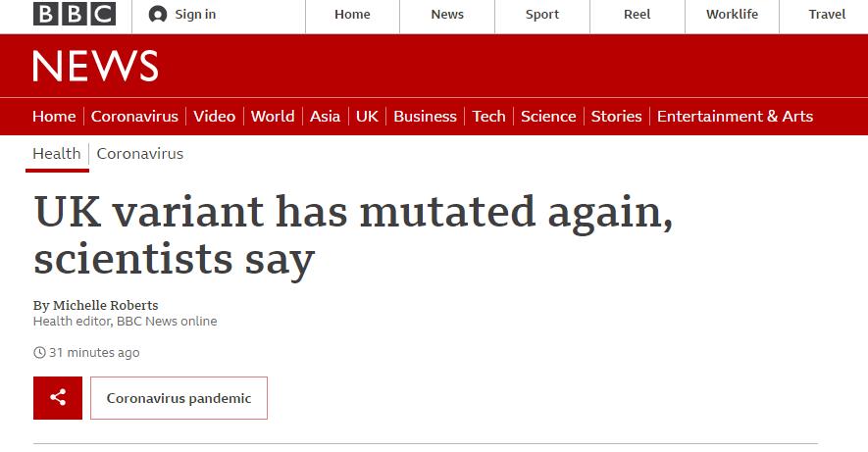Select Travel in top navigation
This screenshot has width=868, height=452.
827,15
